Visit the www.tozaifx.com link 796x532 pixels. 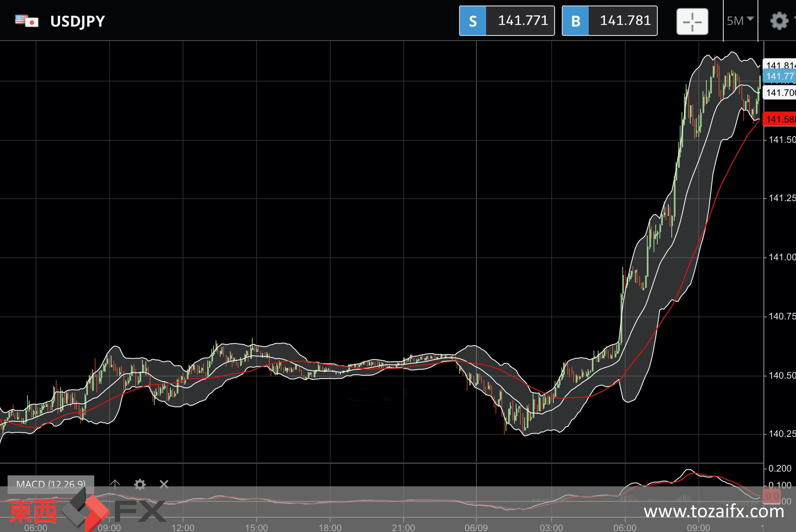714,512
